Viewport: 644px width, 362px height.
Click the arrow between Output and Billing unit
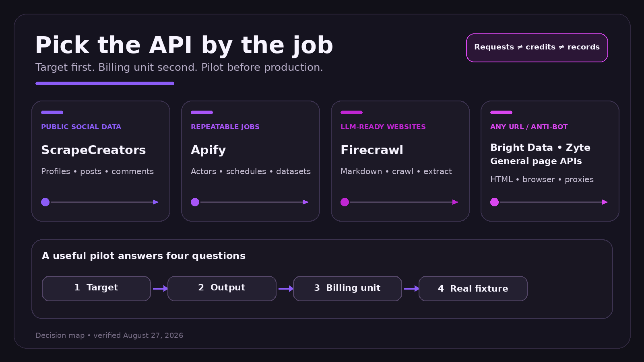click(x=286, y=288)
